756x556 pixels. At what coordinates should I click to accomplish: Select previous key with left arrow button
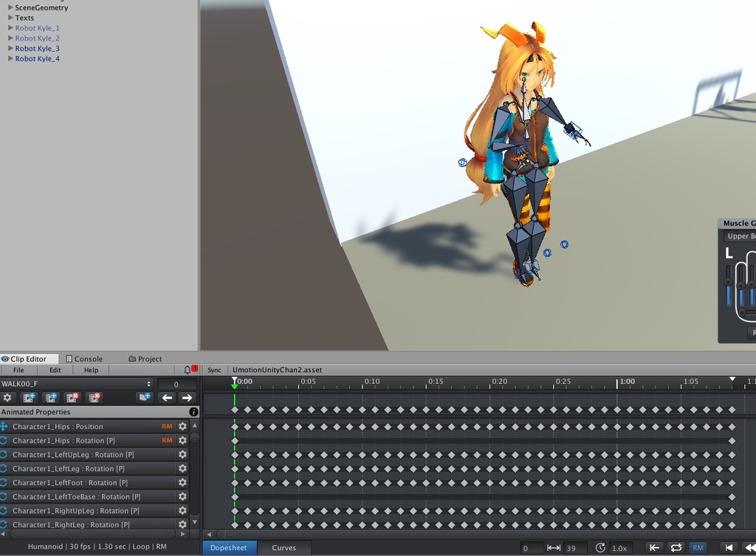pyautogui.click(x=167, y=398)
